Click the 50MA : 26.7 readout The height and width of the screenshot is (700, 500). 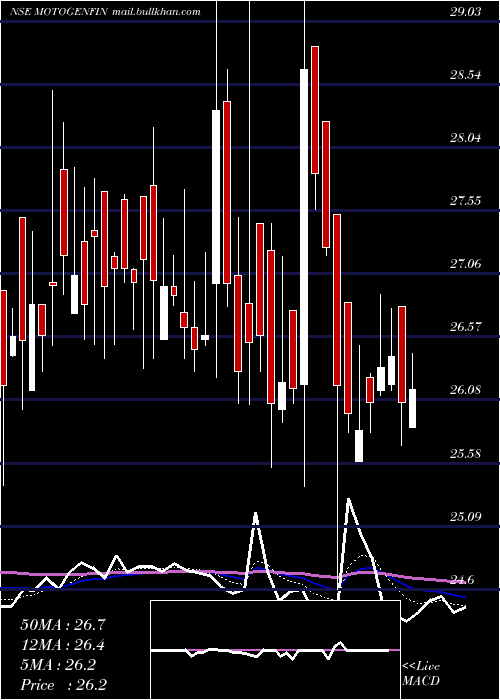63,625
